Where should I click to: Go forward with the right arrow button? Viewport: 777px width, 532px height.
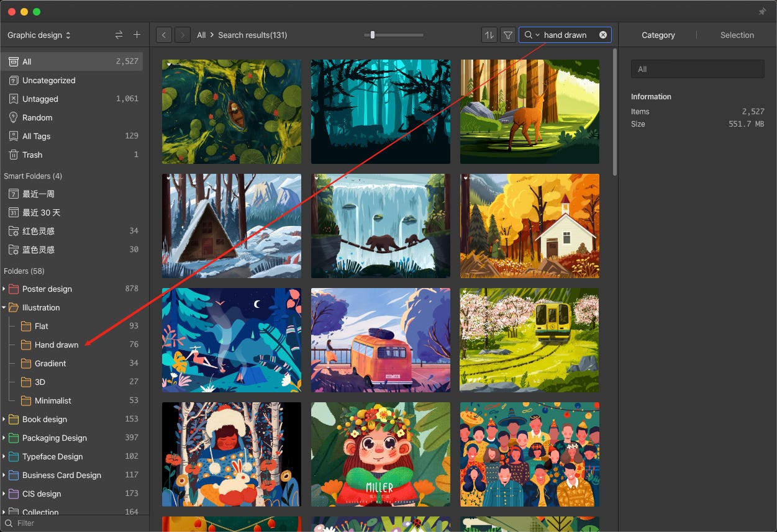pos(183,35)
